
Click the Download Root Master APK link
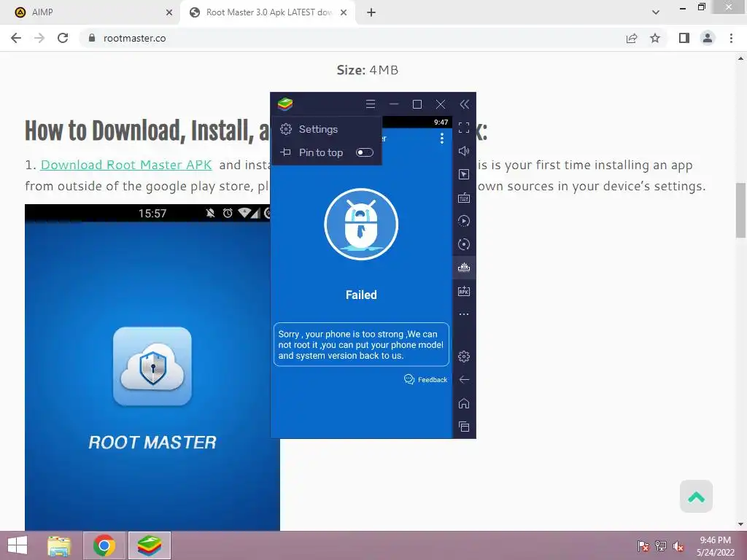[126, 165]
